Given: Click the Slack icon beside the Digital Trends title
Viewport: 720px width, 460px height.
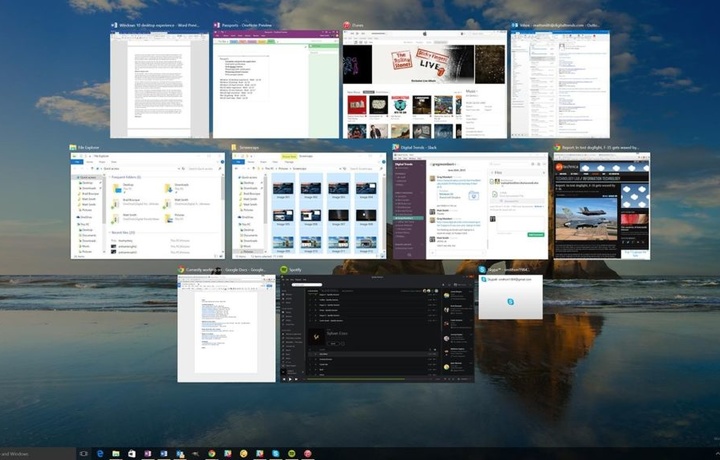Looking at the screenshot, I should tap(396, 147).
